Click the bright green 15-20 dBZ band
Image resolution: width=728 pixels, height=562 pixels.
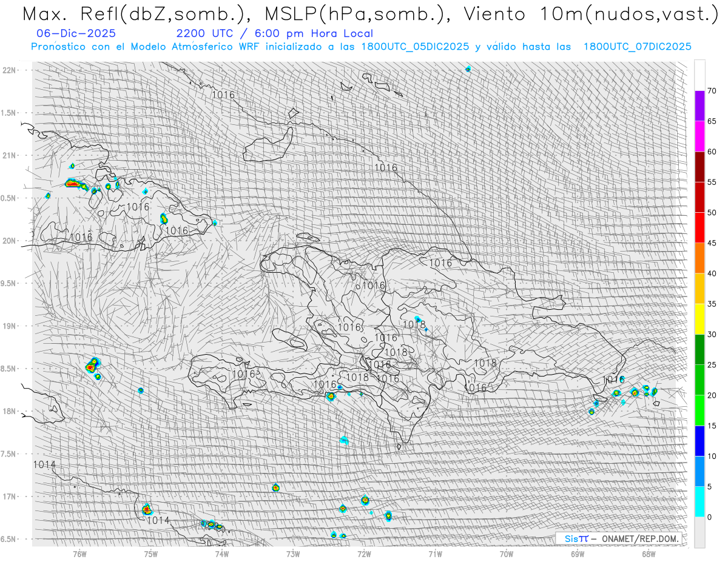699,410
